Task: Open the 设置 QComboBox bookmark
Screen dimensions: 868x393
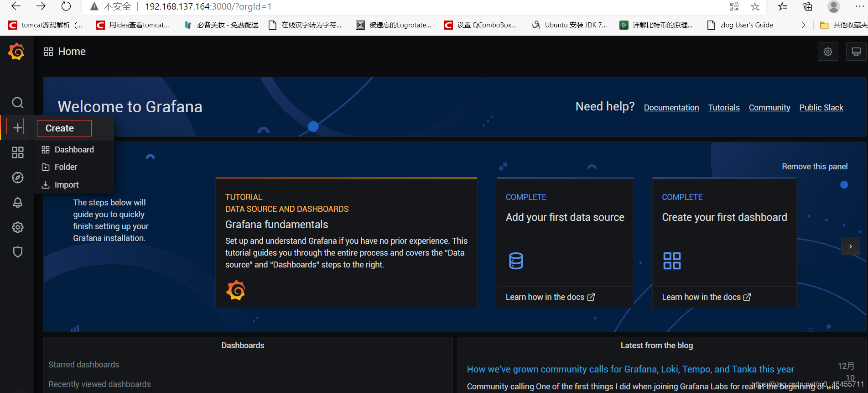Action: pyautogui.click(x=480, y=25)
